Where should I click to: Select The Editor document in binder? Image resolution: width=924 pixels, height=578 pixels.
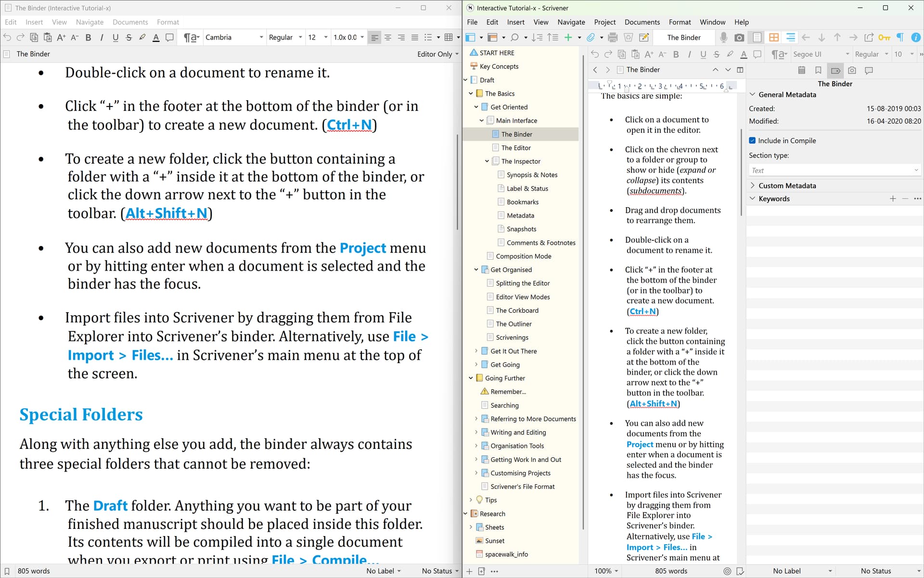pyautogui.click(x=516, y=148)
